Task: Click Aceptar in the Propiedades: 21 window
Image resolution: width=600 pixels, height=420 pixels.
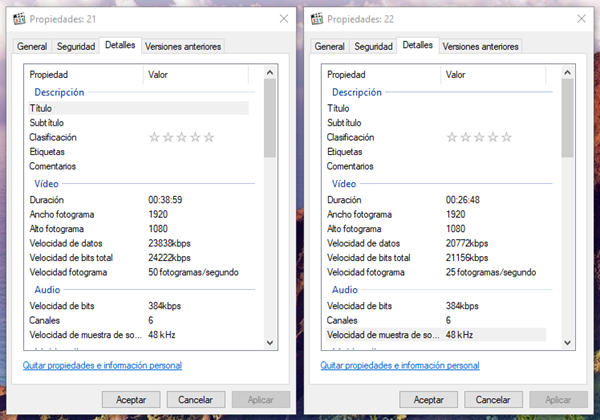Action: 131,400
